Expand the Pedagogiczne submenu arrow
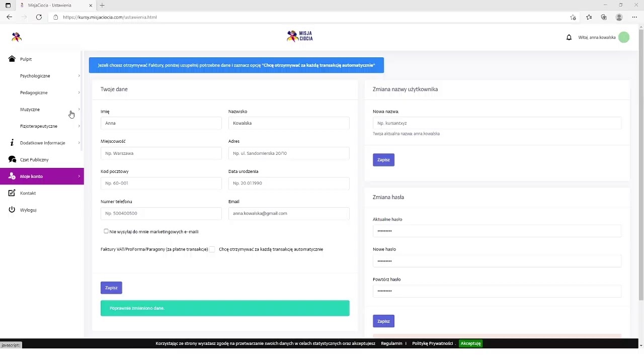The width and height of the screenshot is (644, 362). (79, 93)
